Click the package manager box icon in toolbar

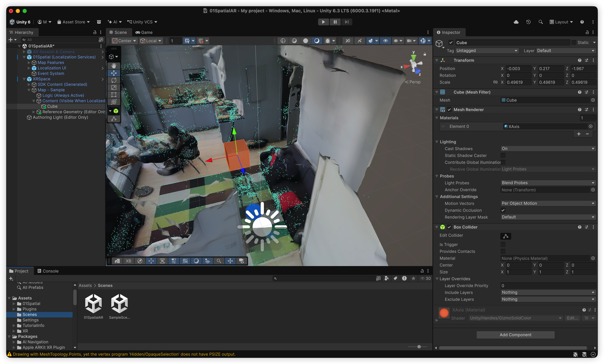pyautogui.click(x=99, y=22)
